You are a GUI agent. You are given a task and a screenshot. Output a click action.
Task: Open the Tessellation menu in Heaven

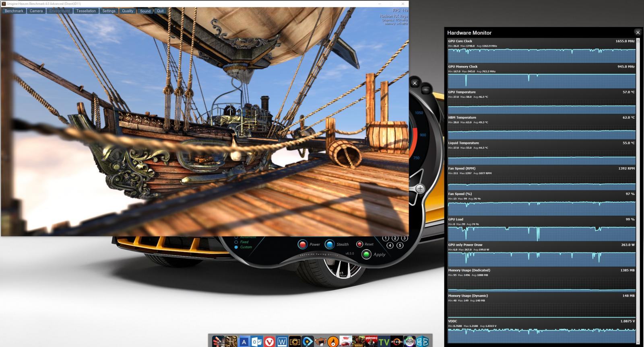point(86,11)
